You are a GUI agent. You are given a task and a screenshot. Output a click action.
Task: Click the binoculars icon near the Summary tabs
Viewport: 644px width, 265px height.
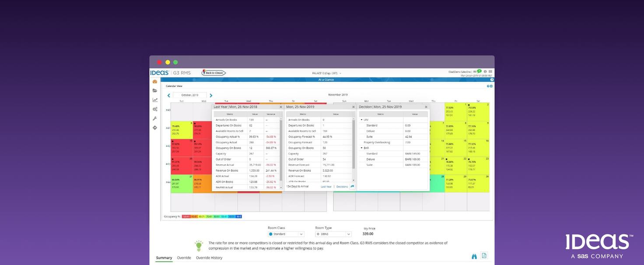pos(474,256)
